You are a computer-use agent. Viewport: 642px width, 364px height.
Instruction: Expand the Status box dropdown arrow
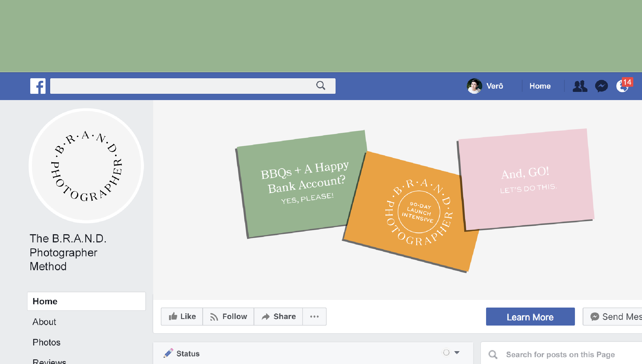[x=457, y=353]
